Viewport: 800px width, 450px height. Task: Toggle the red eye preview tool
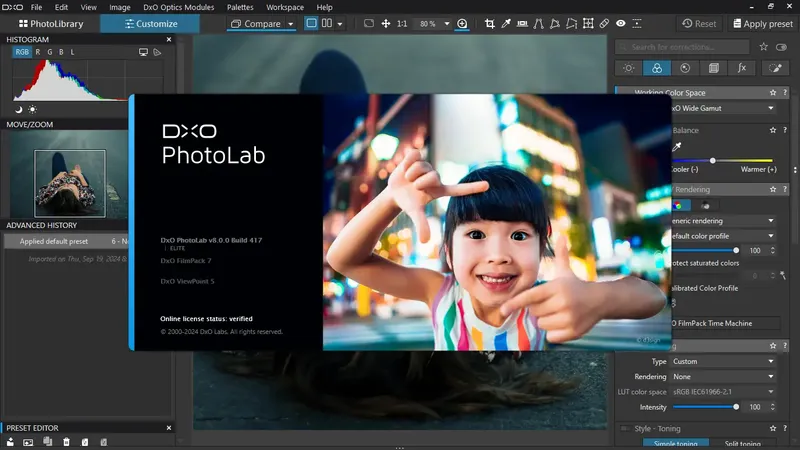pyautogui.click(x=621, y=23)
